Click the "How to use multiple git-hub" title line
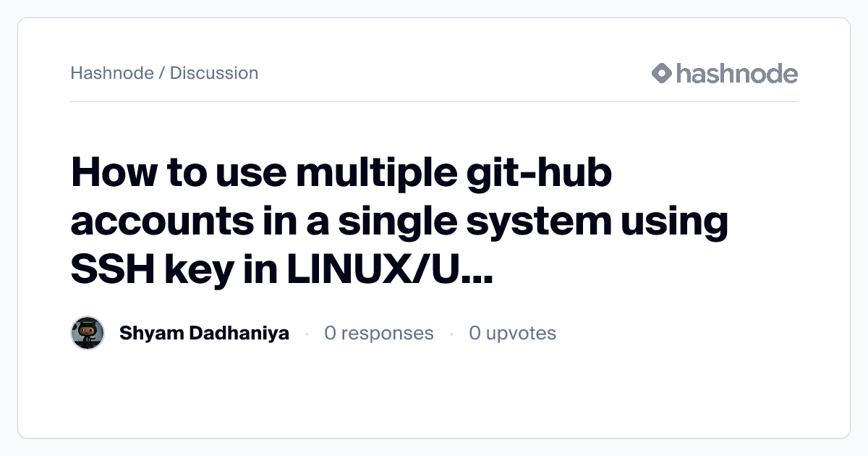The image size is (868, 456). pyautogui.click(x=341, y=177)
